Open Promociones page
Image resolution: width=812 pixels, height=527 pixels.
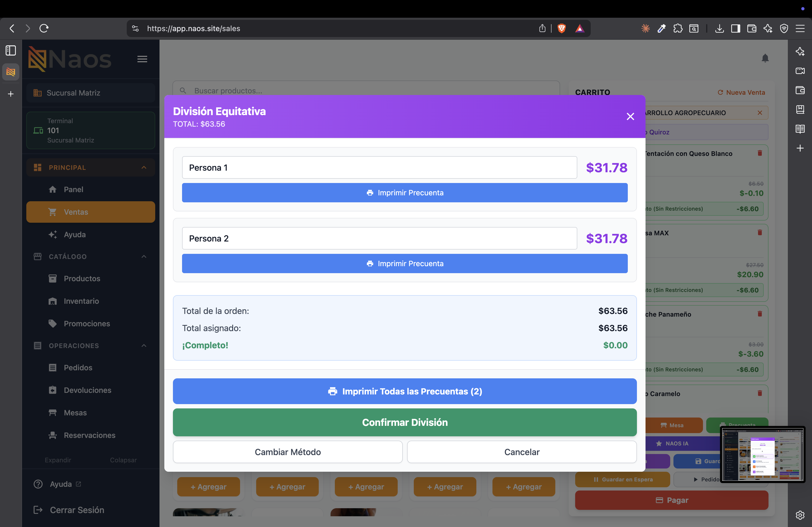point(90,324)
